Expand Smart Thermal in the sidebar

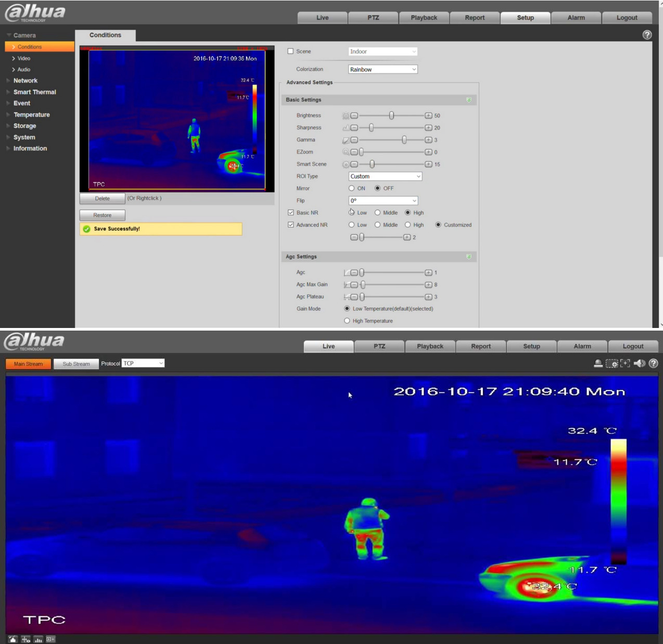34,92
